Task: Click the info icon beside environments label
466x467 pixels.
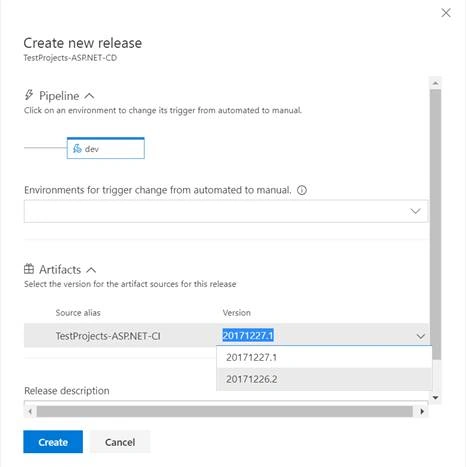Action: 302,190
